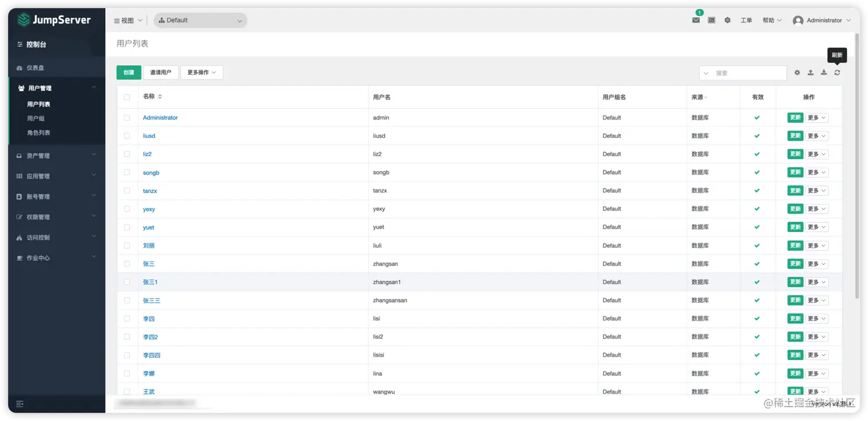This screenshot has height=421, width=868.
Task: Open the 视图 view dropdown
Action: (x=128, y=20)
